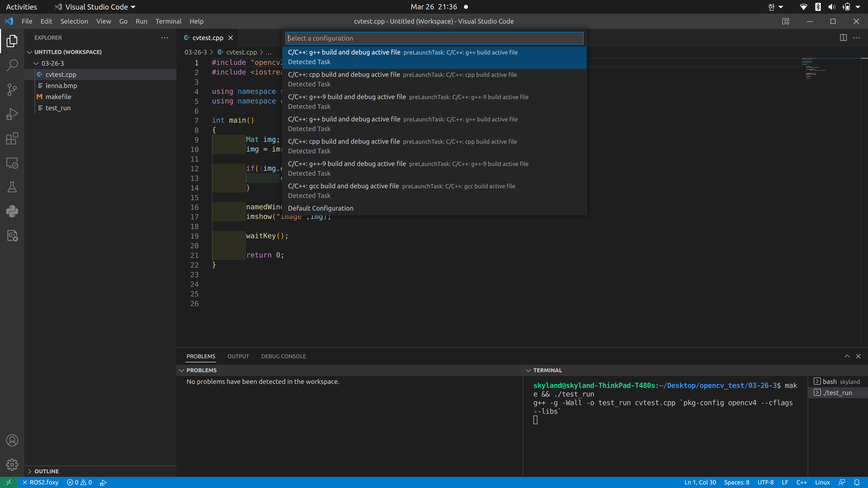Change end of line sequence LF

(x=785, y=482)
